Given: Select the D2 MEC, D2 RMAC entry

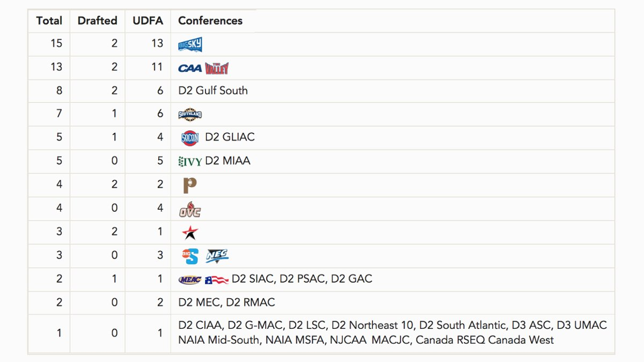Looking at the screenshot, I should [x=226, y=302].
